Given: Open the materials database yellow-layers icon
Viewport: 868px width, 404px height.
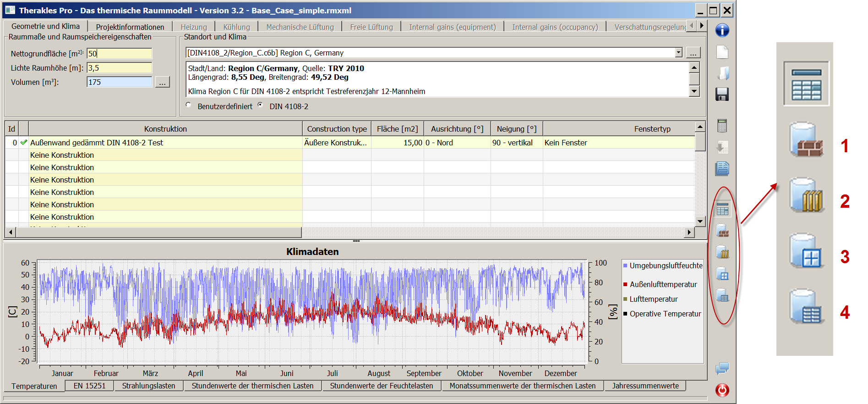Looking at the screenshot, I should [x=722, y=252].
